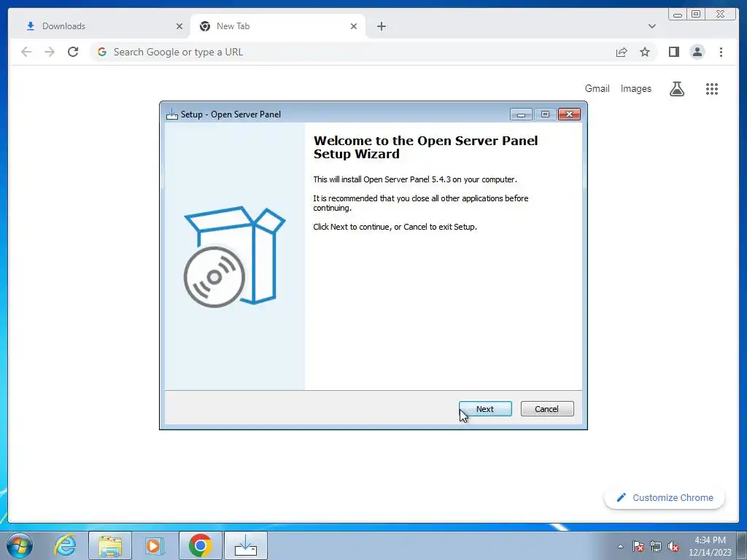Share this page from the address bar
Viewport: 747px width, 560px height.
tap(622, 52)
